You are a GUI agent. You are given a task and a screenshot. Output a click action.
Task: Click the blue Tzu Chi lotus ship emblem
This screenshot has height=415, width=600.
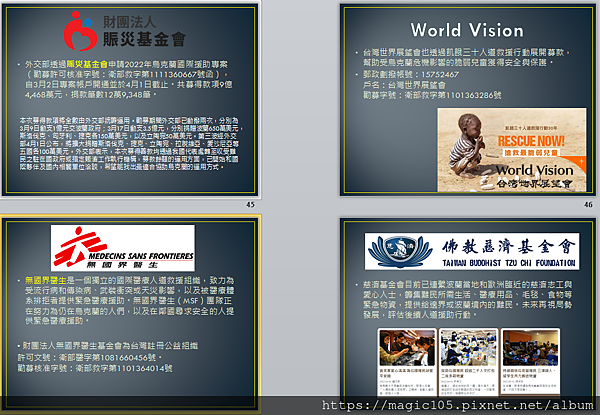coord(400,251)
